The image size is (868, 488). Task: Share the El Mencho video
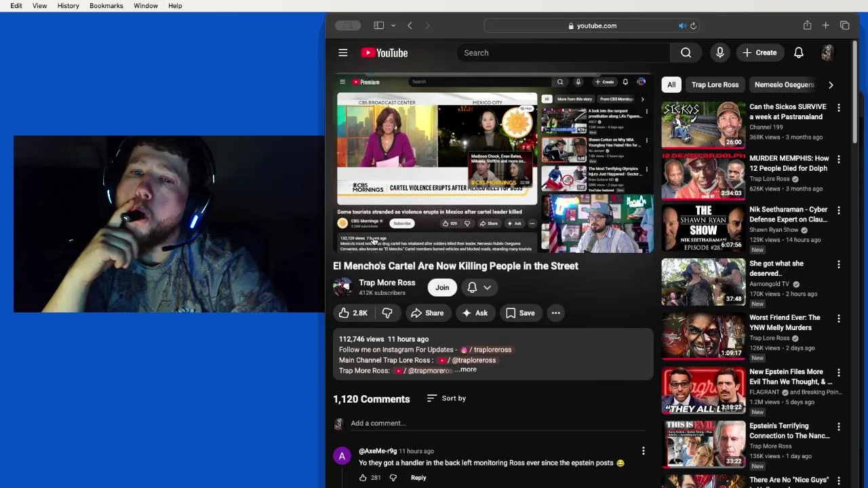(428, 313)
